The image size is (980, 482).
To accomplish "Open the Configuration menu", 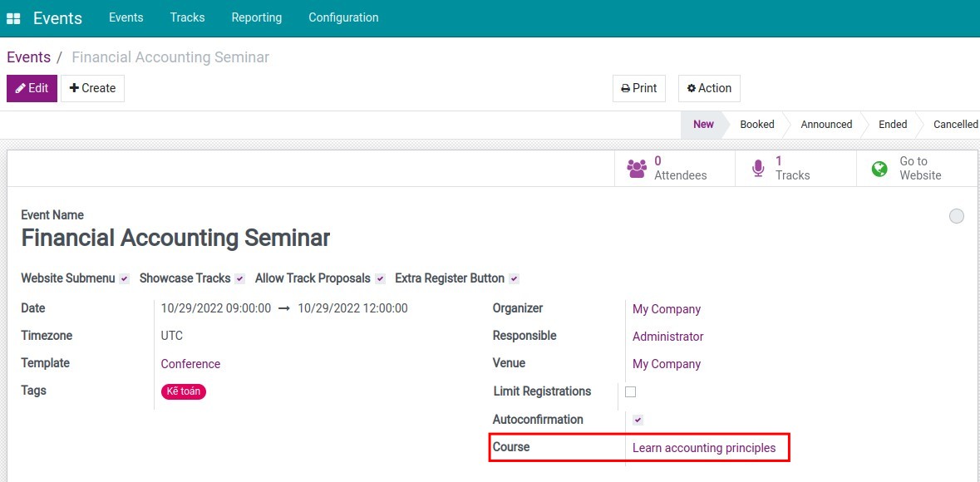I will click(x=343, y=17).
